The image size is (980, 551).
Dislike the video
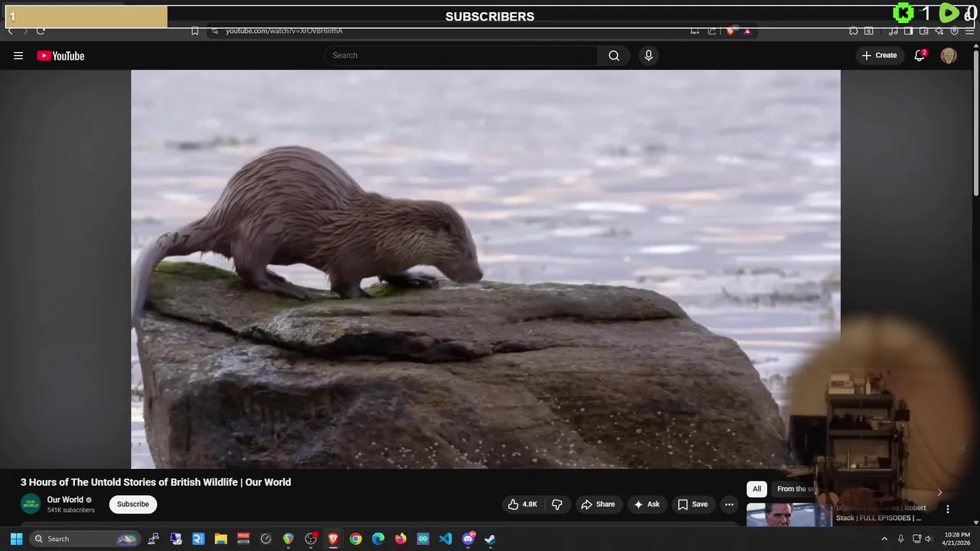pos(557,504)
